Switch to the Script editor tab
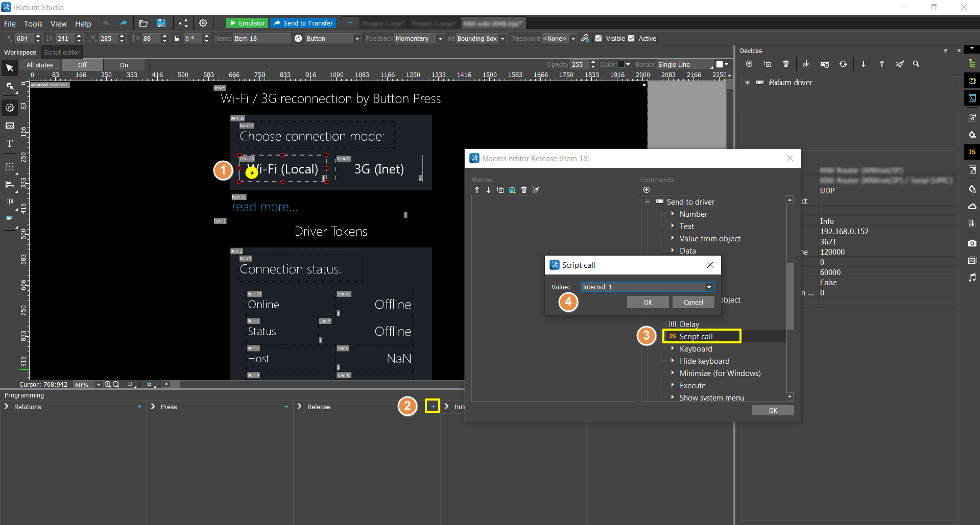The height and width of the screenshot is (525, 980). [61, 53]
